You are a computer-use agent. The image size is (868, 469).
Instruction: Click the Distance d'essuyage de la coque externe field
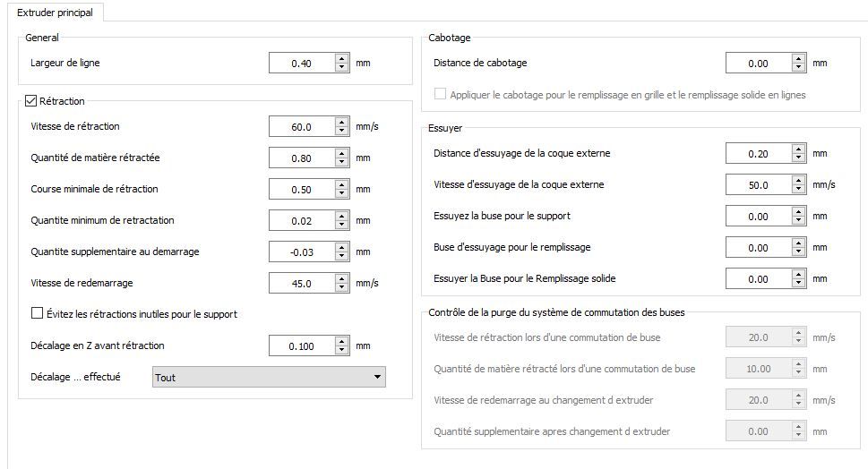pos(759,154)
